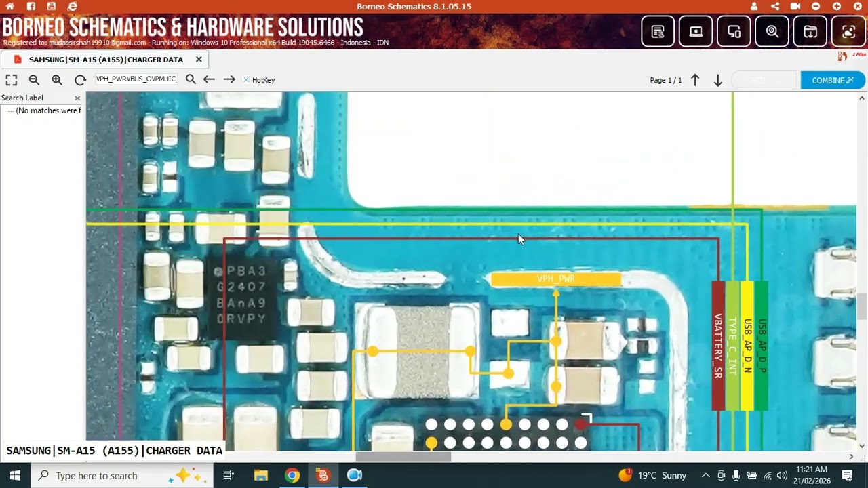This screenshot has width=868, height=488.
Task: Click the USB_AP_D_N net label
Action: [747, 346]
